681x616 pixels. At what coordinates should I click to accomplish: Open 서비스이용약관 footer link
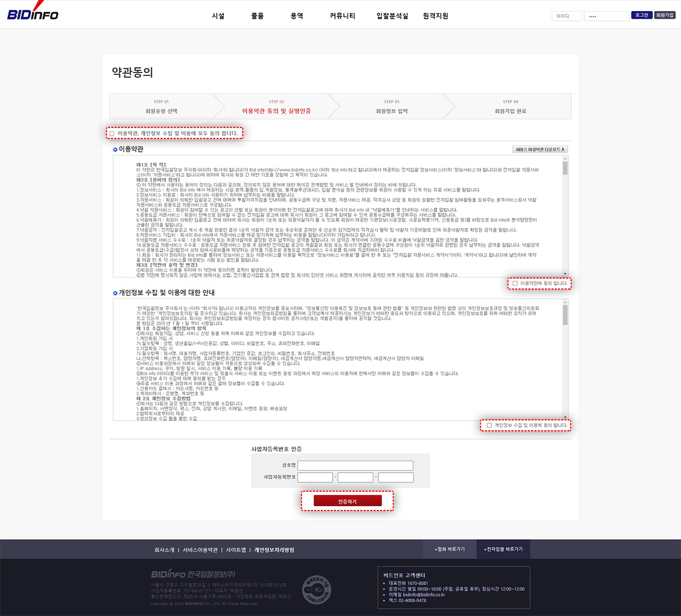(200, 550)
